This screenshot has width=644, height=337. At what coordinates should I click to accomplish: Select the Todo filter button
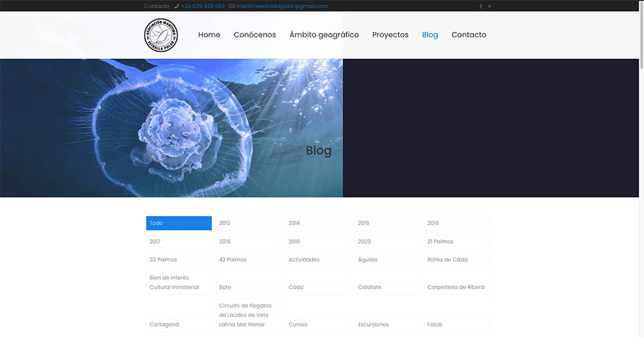[x=178, y=223]
